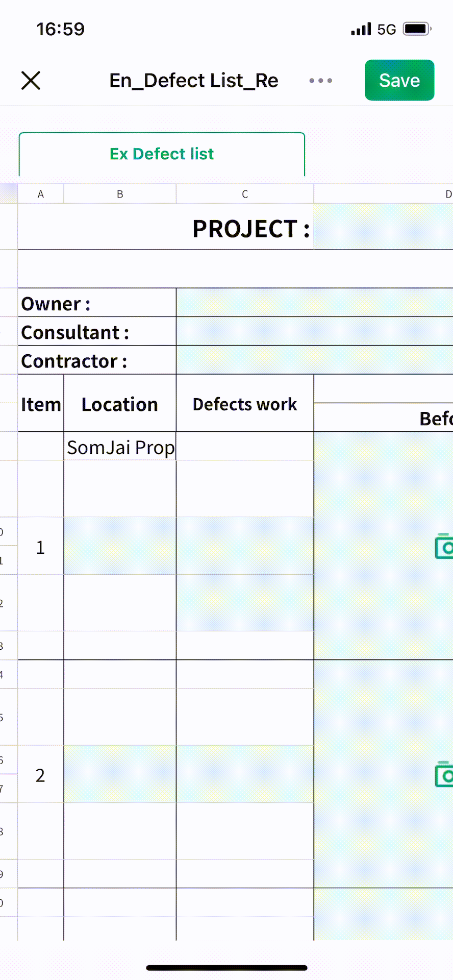Screen dimensions: 453x980
Task: Select column C header
Action: 245,194
